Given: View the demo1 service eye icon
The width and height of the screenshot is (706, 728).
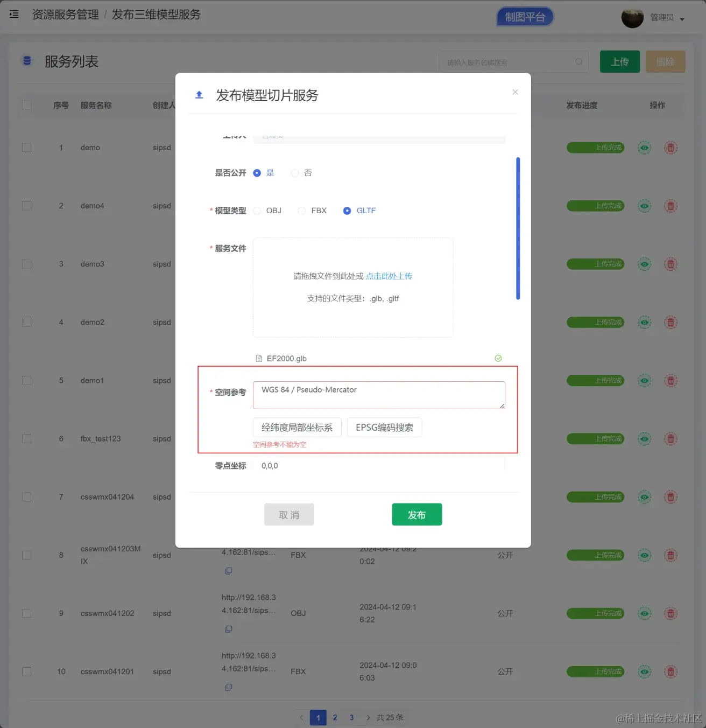Looking at the screenshot, I should click(x=644, y=381).
